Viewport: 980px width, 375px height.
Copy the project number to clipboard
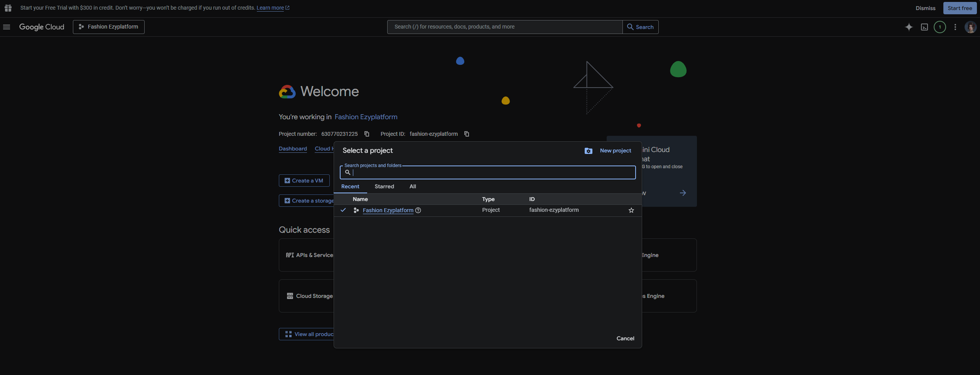point(367,134)
